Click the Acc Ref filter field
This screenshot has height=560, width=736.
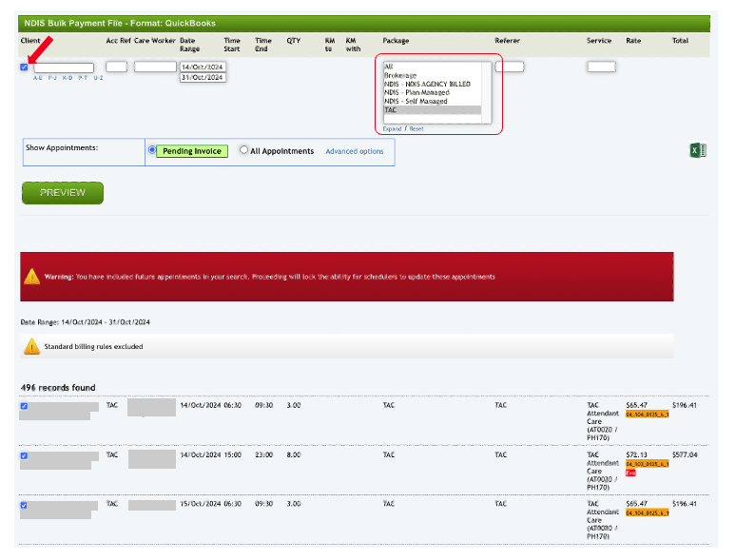(x=116, y=67)
